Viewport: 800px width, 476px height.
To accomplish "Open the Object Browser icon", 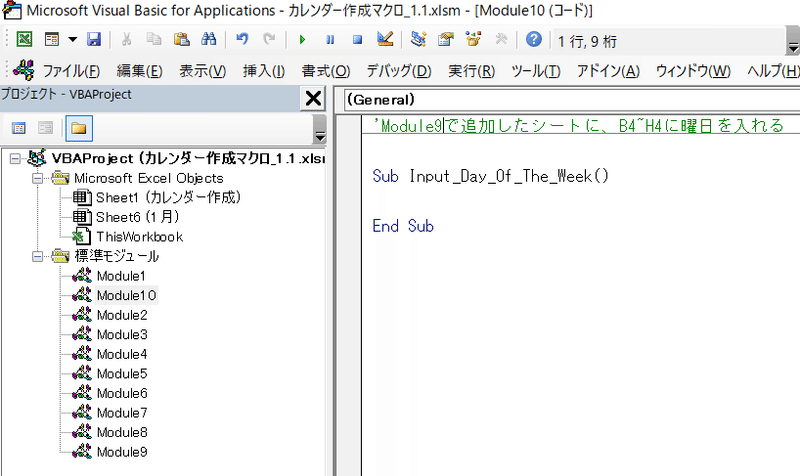I will (x=473, y=39).
